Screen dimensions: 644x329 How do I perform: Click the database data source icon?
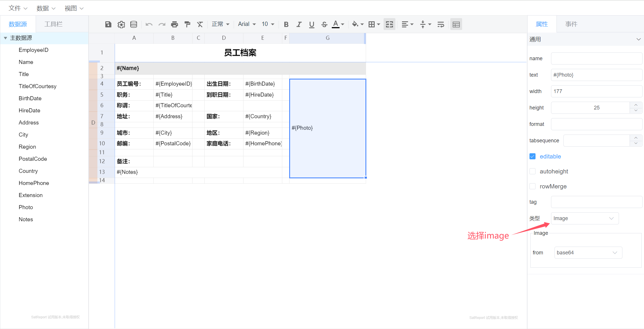134,24
